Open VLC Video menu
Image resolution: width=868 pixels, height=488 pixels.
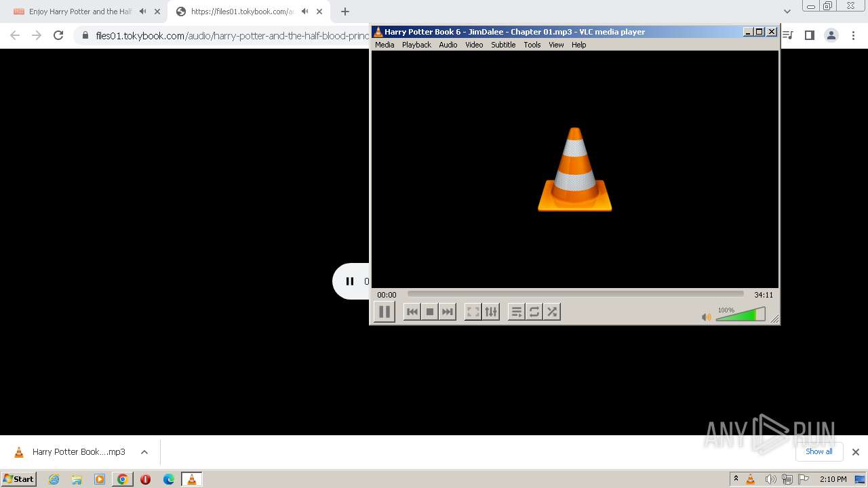[x=474, y=45]
